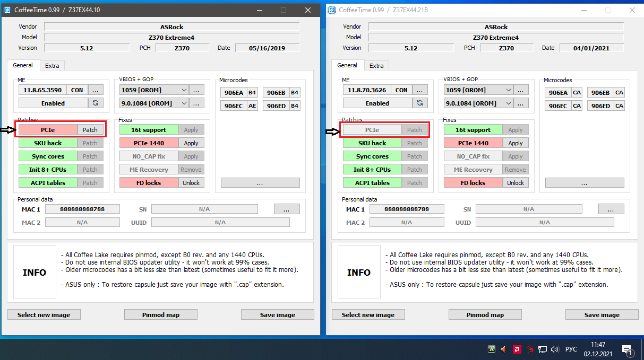Click Select new image in left window
The width and height of the screenshot is (644, 360).
pyautogui.click(x=44, y=315)
